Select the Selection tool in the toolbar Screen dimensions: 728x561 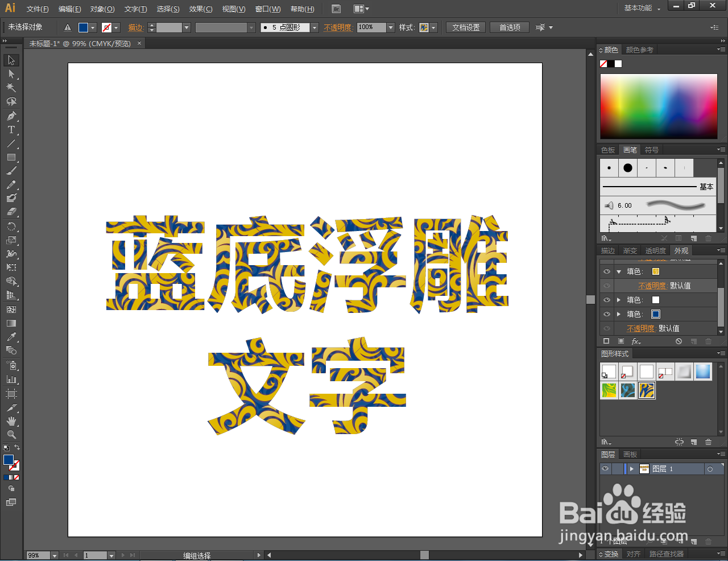click(11, 59)
